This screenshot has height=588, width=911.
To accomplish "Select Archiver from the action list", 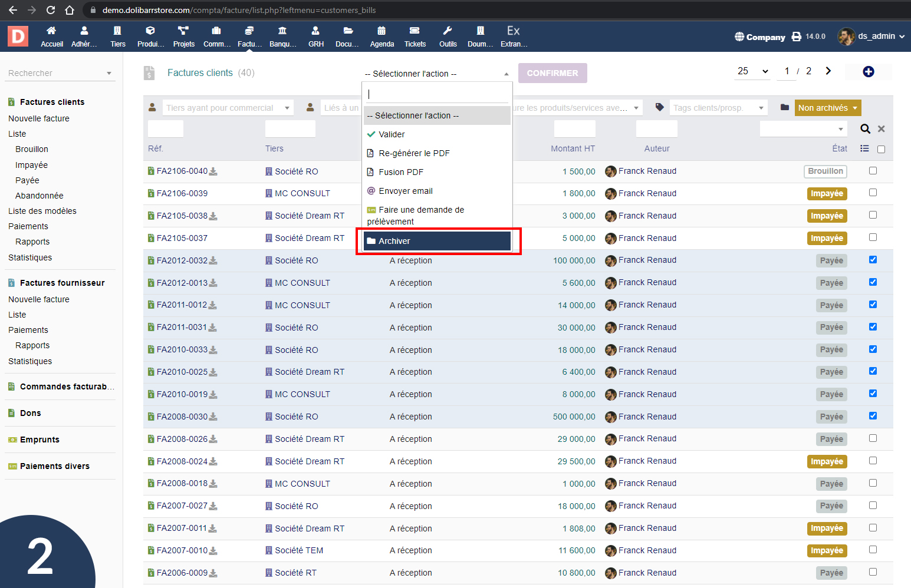I will click(437, 241).
